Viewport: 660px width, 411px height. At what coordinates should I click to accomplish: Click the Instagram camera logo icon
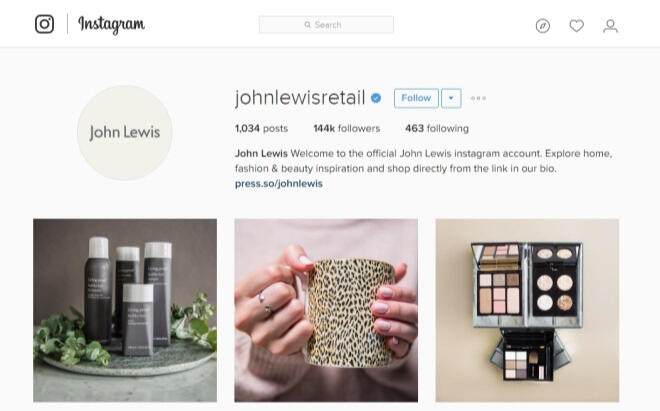tap(44, 24)
